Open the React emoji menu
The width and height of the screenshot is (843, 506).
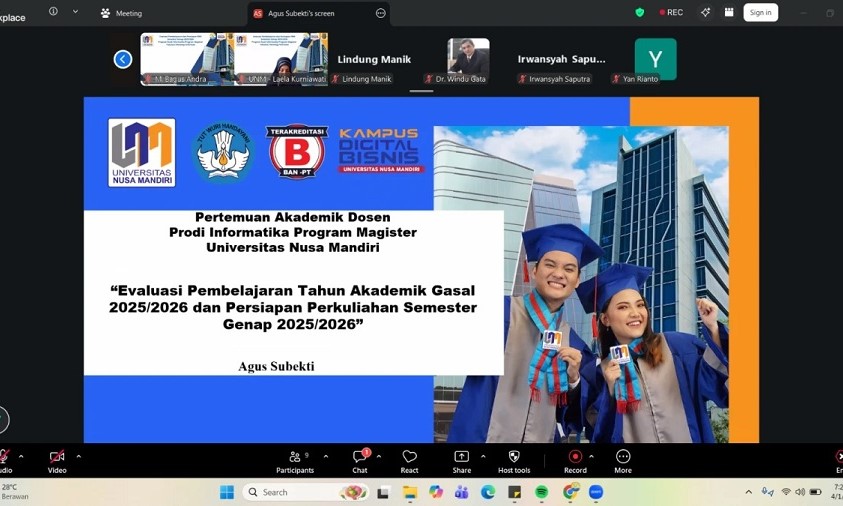coord(409,460)
